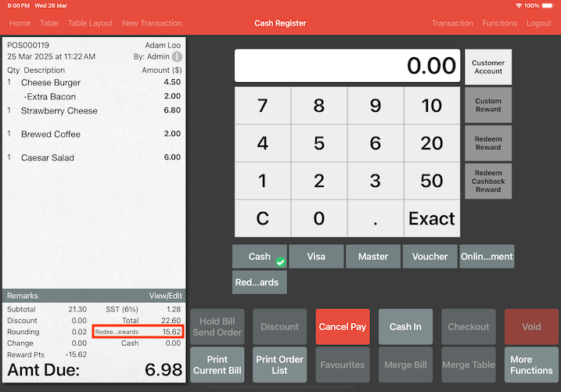Tap the Discount action button

tap(280, 326)
